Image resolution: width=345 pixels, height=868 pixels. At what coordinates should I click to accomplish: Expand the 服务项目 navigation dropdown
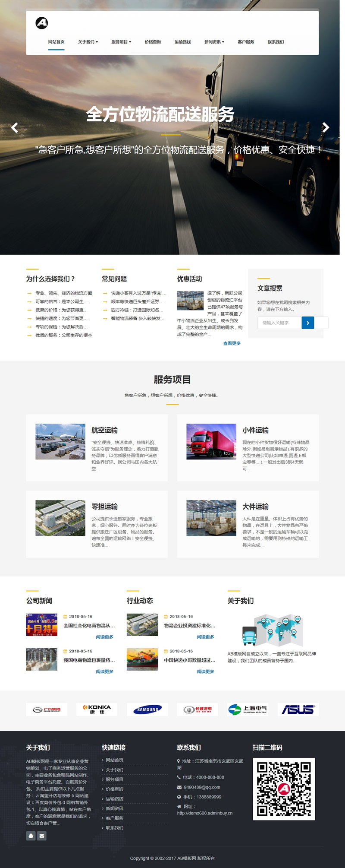click(121, 42)
